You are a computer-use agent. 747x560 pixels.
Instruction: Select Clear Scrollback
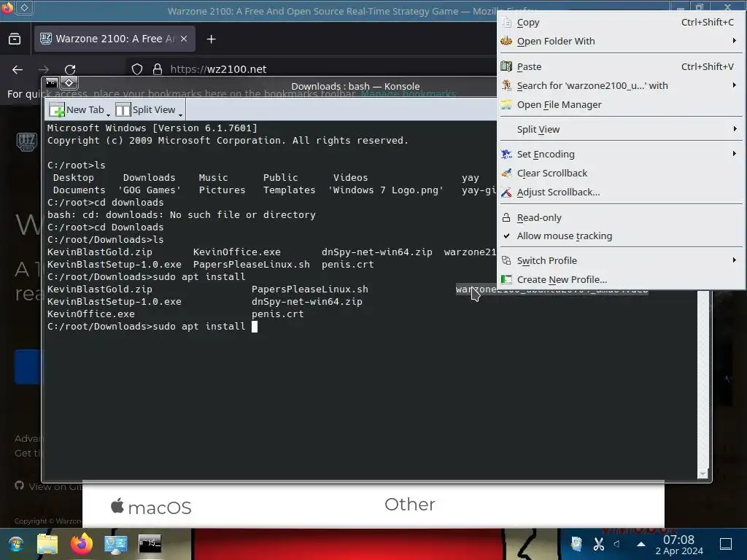pyautogui.click(x=621, y=174)
